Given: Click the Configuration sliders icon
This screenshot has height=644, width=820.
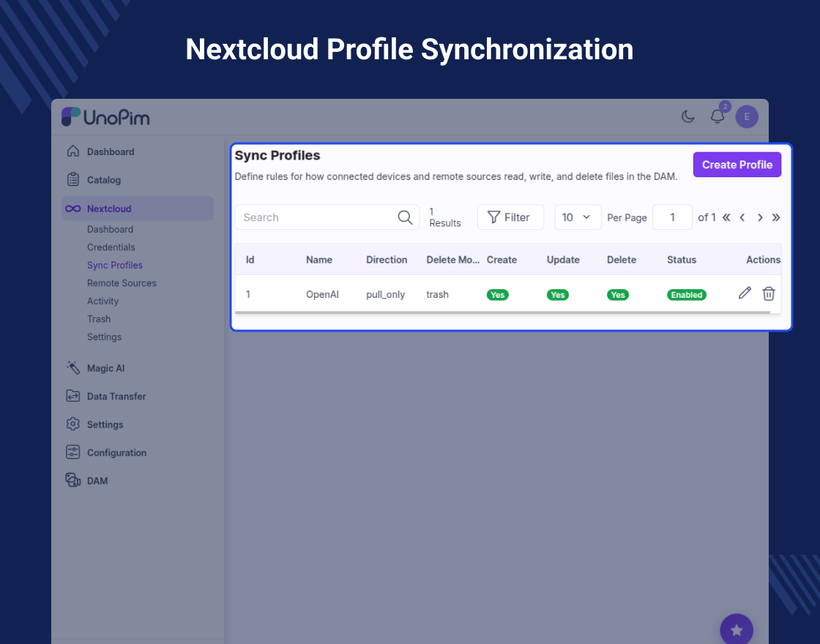Looking at the screenshot, I should 72,452.
